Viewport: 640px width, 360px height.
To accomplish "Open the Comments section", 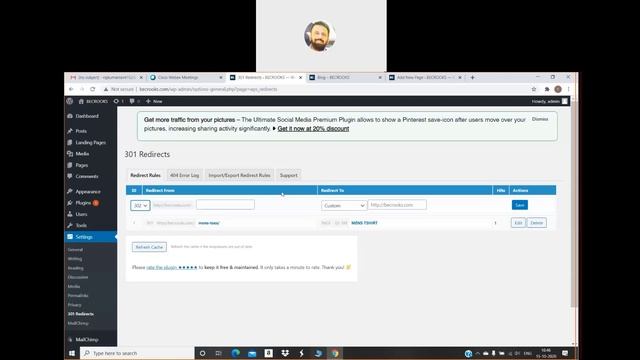I will [x=87, y=176].
